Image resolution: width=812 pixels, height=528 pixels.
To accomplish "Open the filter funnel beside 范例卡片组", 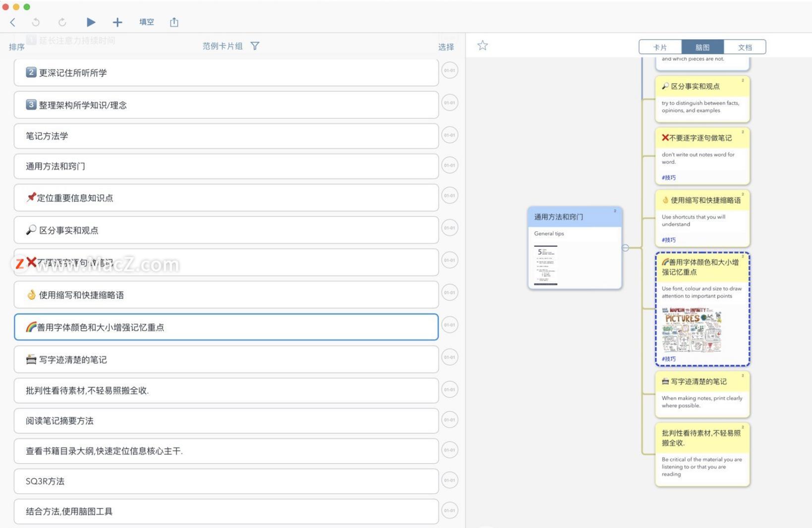I will pos(255,46).
